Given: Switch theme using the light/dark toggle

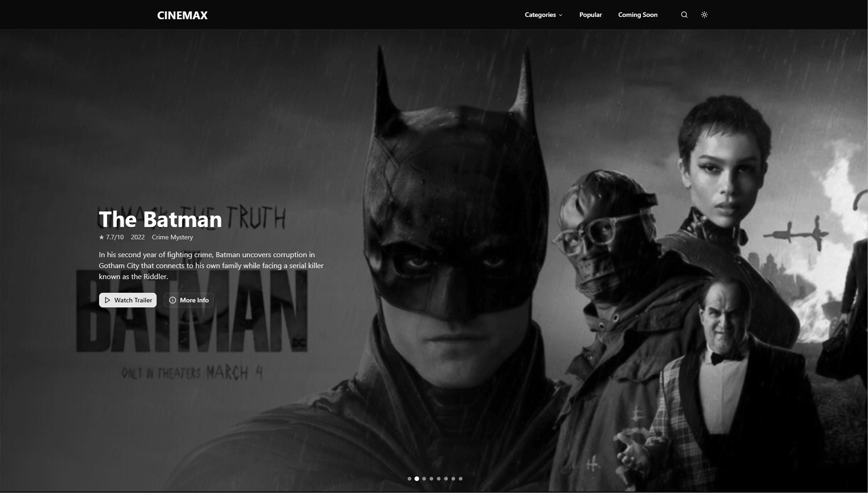Looking at the screenshot, I should (705, 15).
